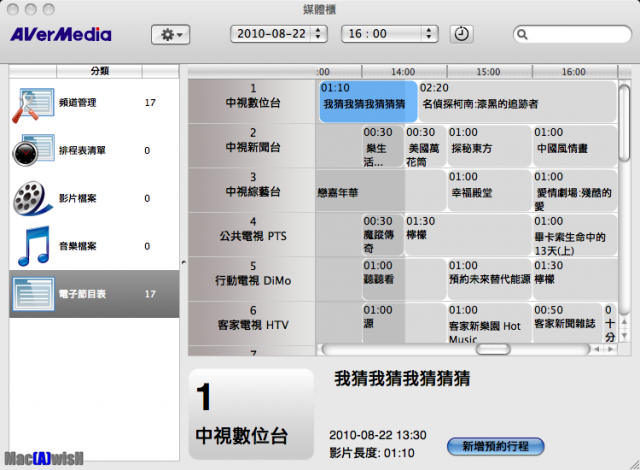Click the 2010-08-22 date field
The width and height of the screenshot is (640, 470).
click(x=279, y=34)
